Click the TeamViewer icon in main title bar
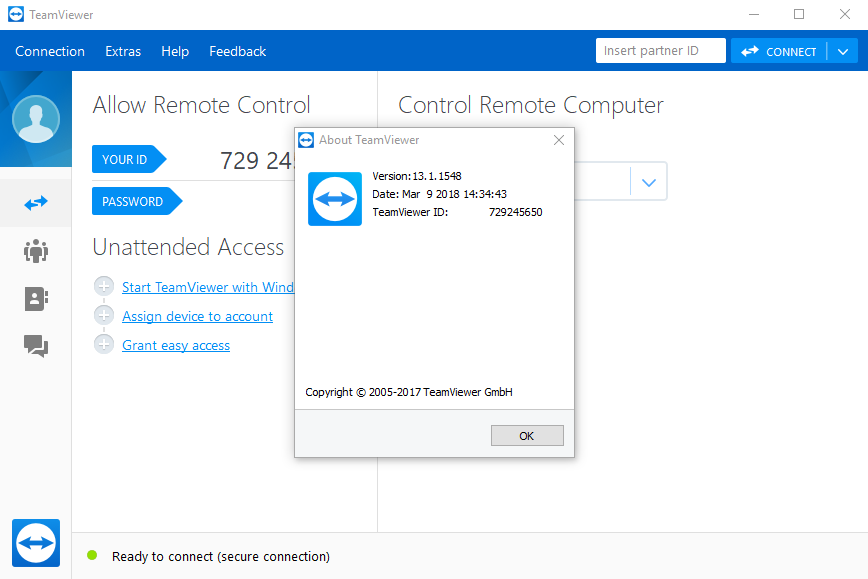 [16, 14]
